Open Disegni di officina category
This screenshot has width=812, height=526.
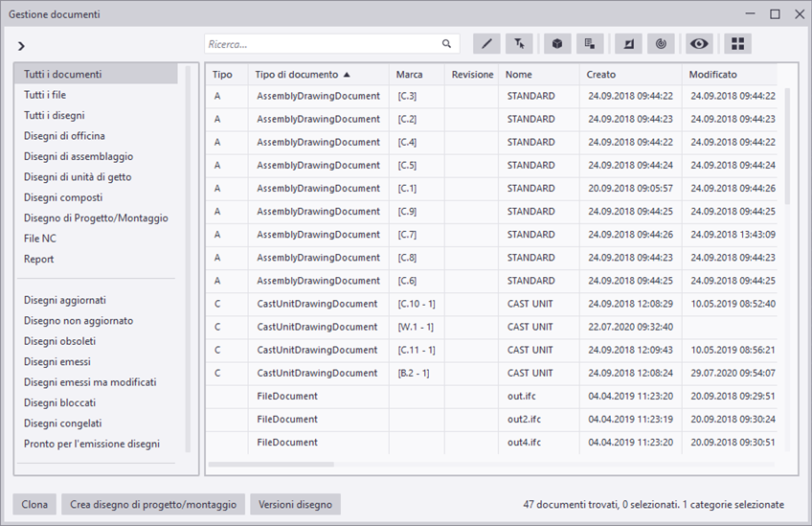point(96,136)
